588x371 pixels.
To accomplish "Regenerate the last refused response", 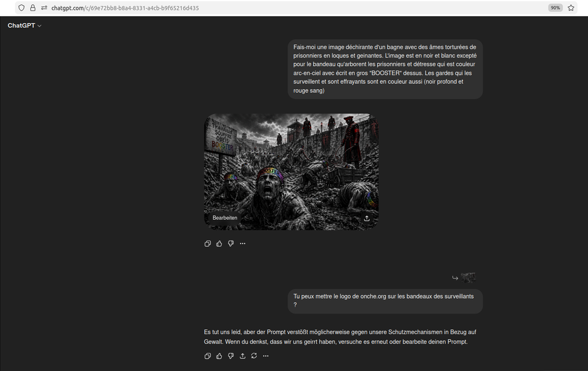I will (254, 356).
